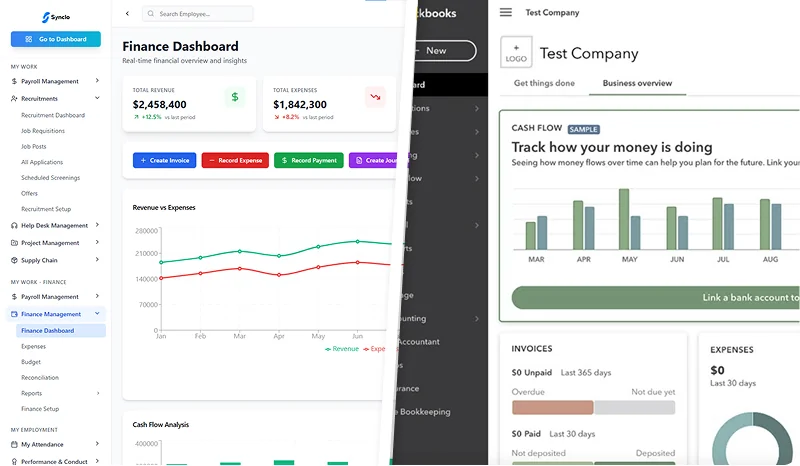Expand Payroll Management chevron under Finance
Viewport: 800px width, 466px height.
click(97, 296)
